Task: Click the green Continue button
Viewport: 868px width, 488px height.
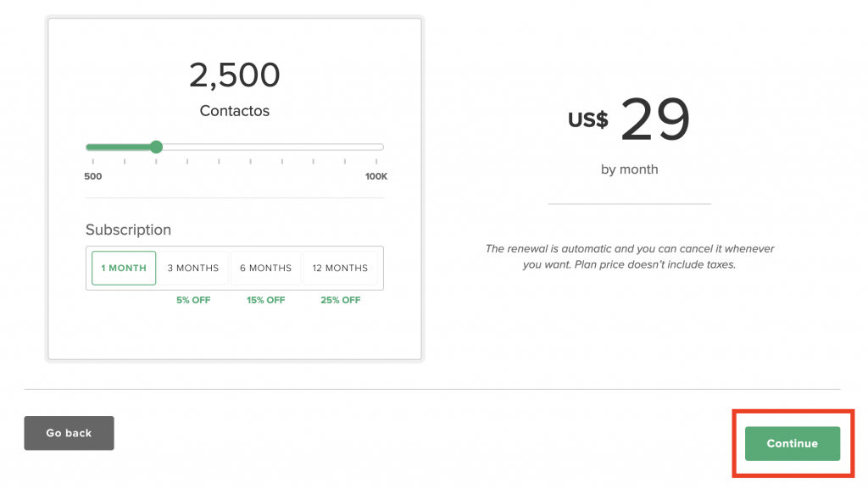Action: [x=793, y=443]
